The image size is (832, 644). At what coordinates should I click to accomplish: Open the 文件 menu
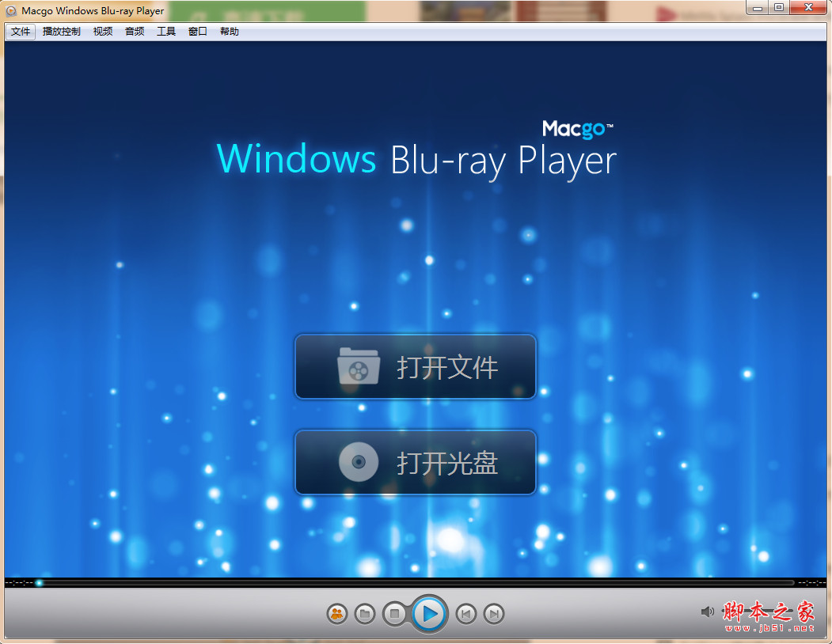[x=20, y=32]
